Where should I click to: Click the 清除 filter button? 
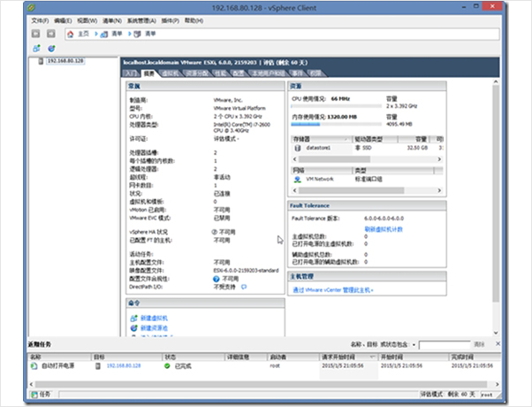click(479, 344)
